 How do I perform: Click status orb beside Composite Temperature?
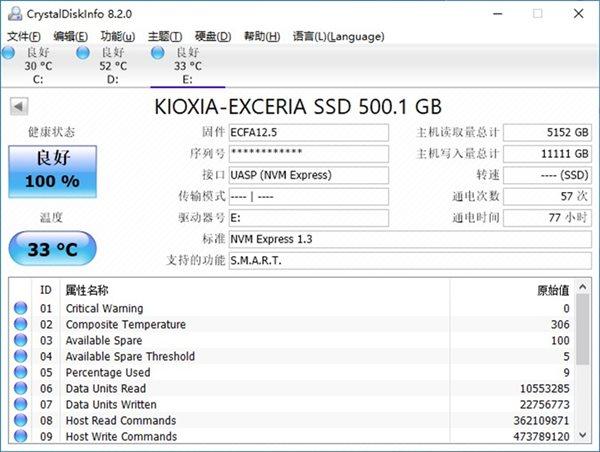[x=21, y=324]
